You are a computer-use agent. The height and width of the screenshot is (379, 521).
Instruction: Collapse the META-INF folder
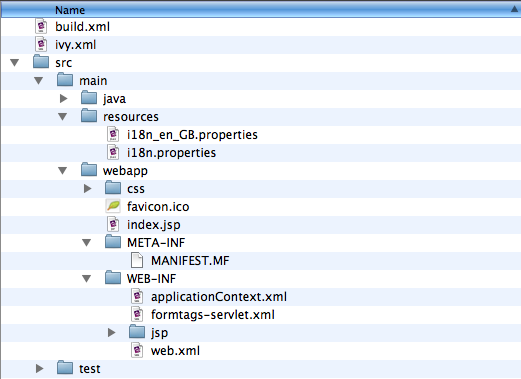pyautogui.click(x=87, y=243)
